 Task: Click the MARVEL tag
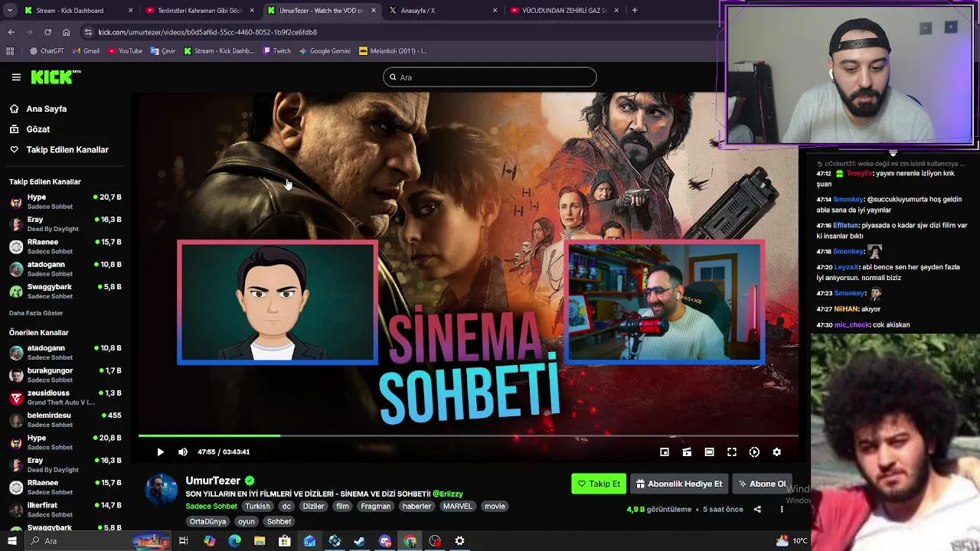pos(458,506)
